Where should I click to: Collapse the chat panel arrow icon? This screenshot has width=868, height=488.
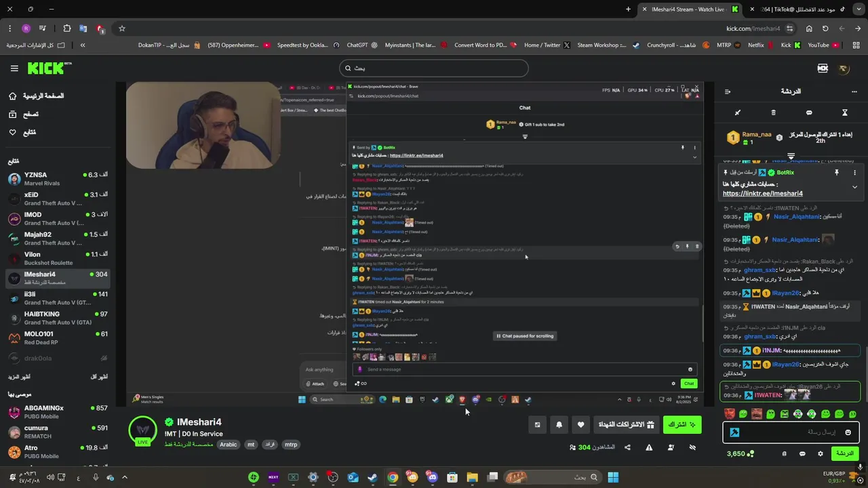click(x=728, y=91)
